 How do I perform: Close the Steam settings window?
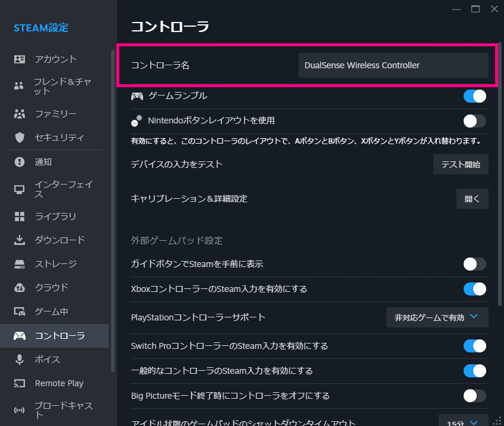click(495, 9)
